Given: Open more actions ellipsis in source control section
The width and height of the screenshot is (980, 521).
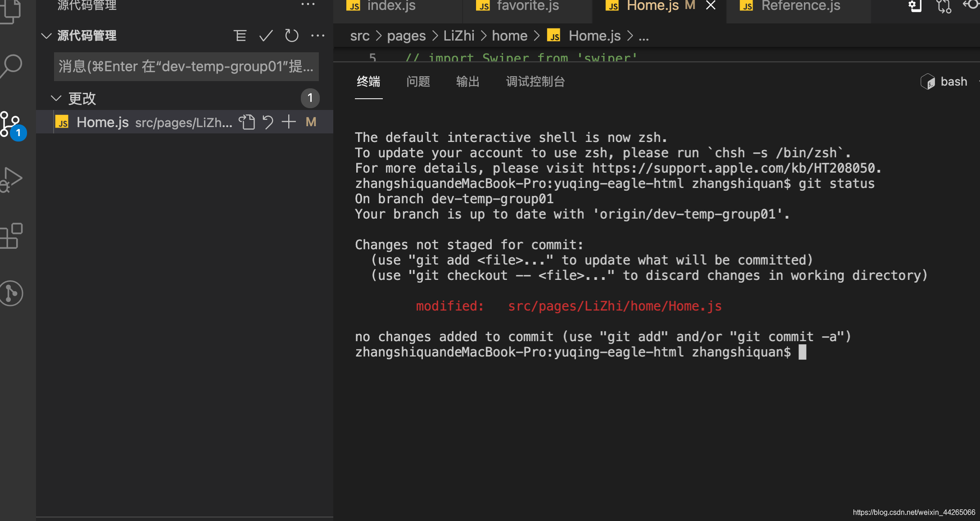Looking at the screenshot, I should click(318, 36).
